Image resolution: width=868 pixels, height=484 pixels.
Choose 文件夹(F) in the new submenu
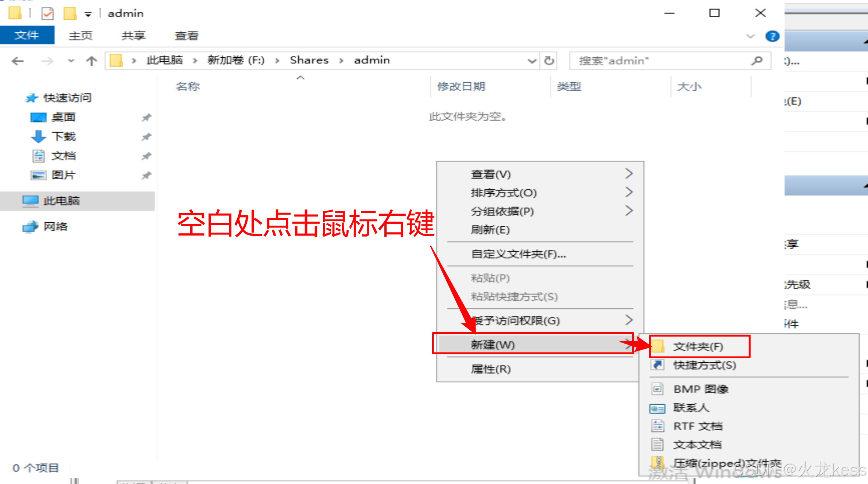[x=698, y=346]
